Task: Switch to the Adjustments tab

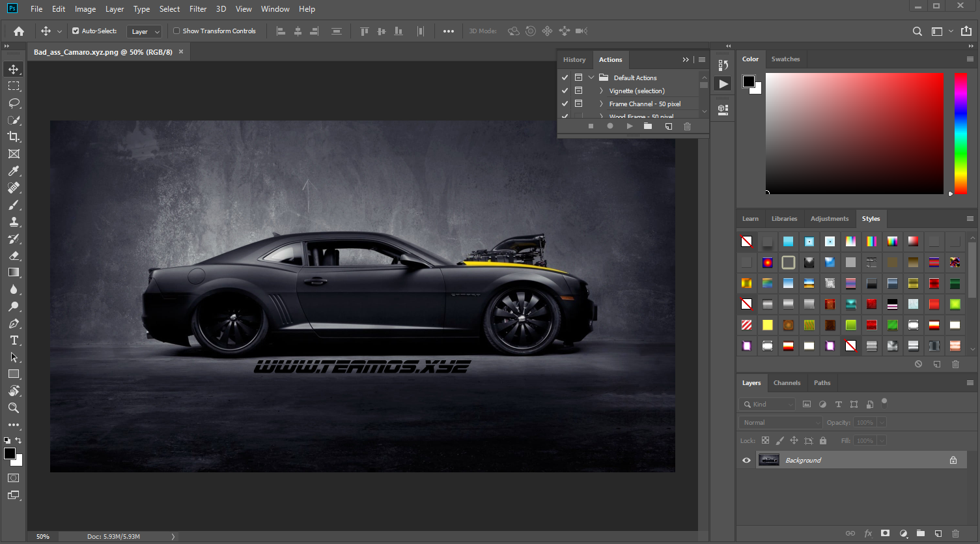Action: point(830,218)
